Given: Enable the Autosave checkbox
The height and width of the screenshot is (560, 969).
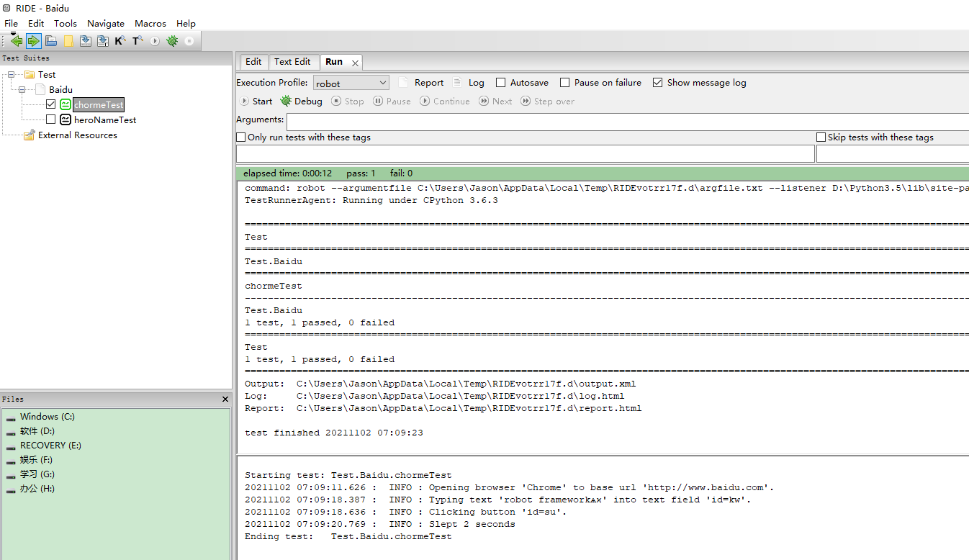Looking at the screenshot, I should 501,83.
